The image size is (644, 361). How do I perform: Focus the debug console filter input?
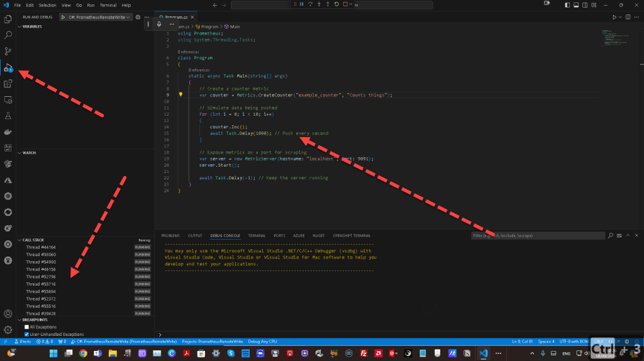pos(538,236)
